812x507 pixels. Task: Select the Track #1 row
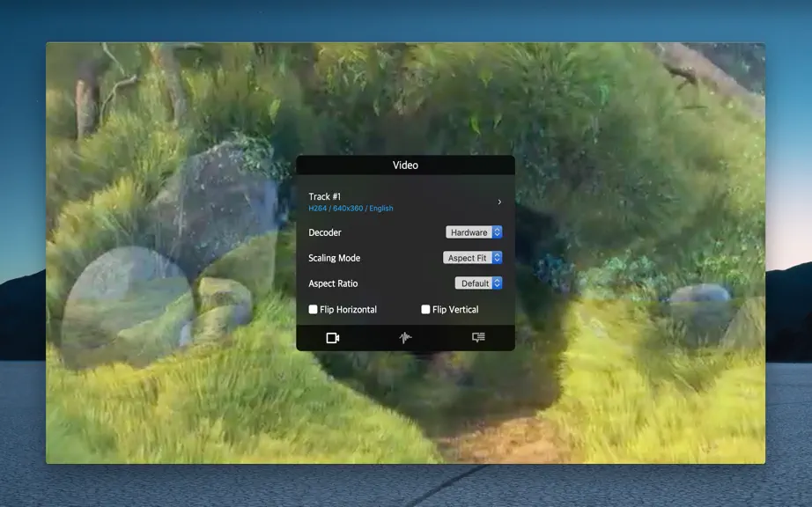click(405, 202)
